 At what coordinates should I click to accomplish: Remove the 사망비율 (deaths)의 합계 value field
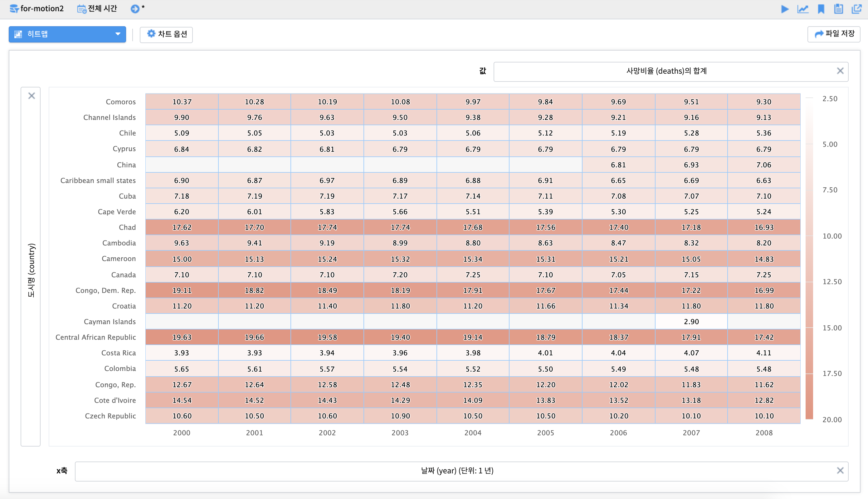[840, 71]
